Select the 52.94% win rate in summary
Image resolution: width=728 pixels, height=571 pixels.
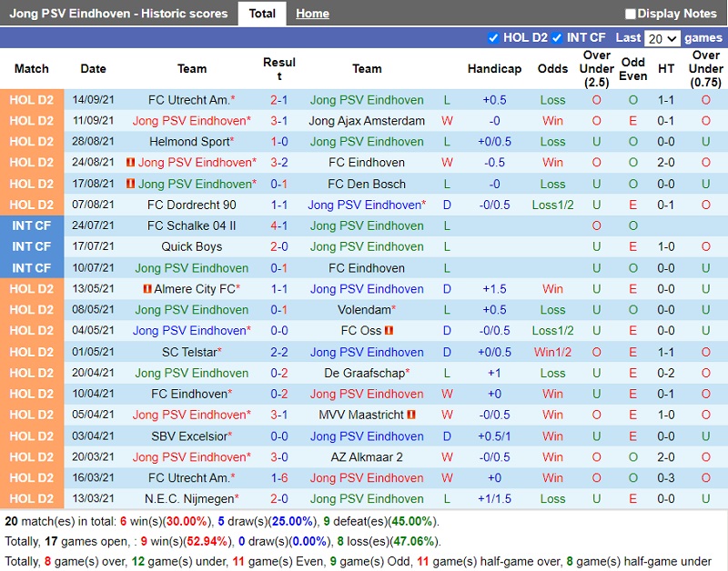pyautogui.click(x=207, y=541)
